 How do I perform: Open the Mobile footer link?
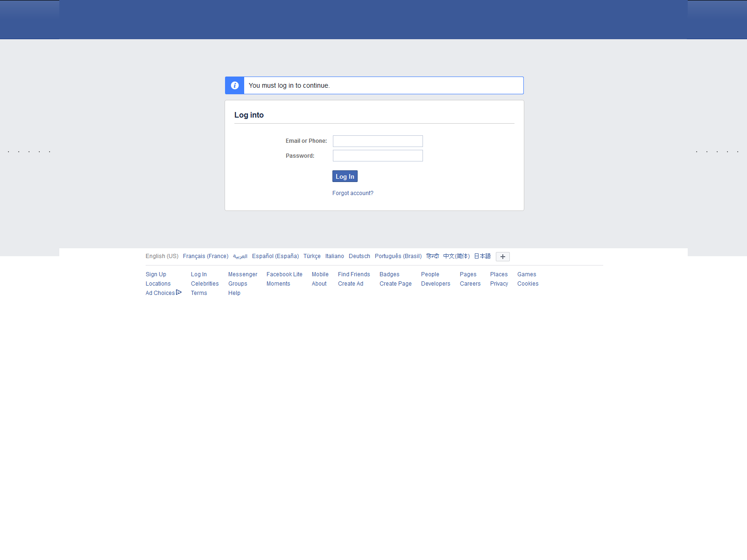tap(320, 274)
